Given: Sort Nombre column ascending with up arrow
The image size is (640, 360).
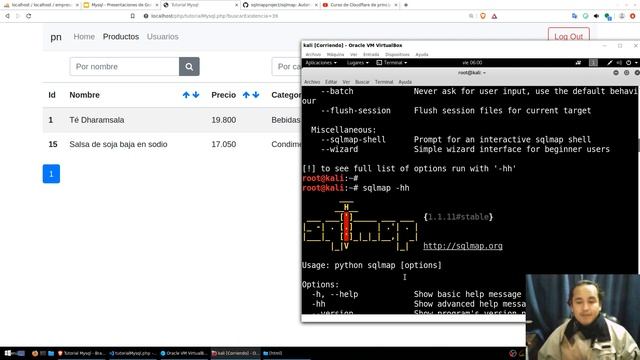Looking at the screenshot, I should point(186,95).
